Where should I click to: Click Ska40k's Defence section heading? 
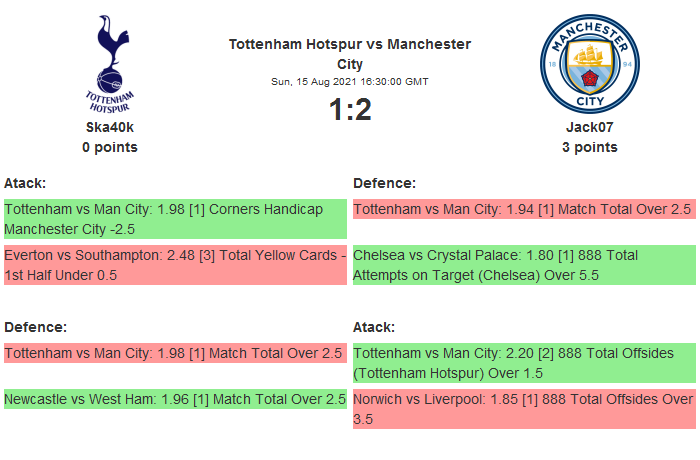[35, 327]
